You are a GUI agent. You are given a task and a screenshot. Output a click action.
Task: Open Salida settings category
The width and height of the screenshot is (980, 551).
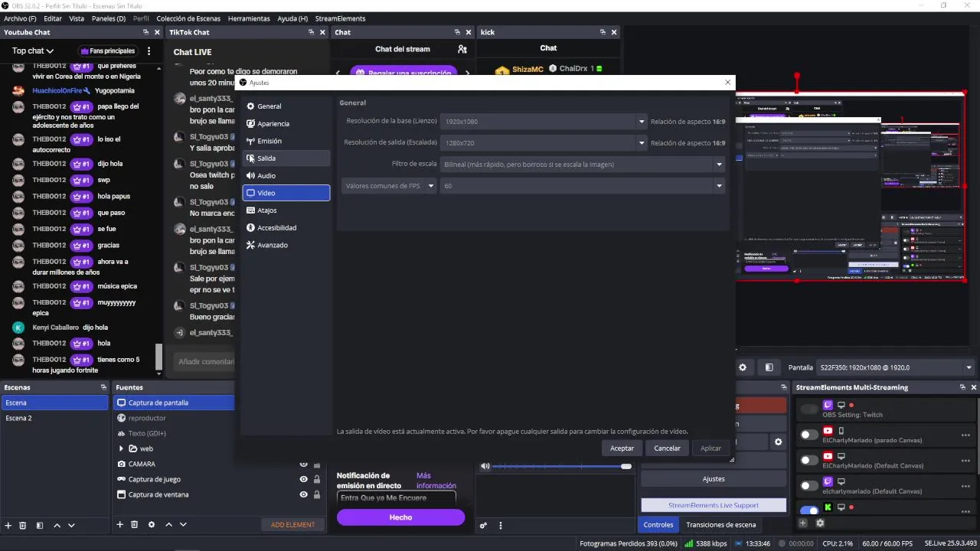pyautogui.click(x=286, y=158)
